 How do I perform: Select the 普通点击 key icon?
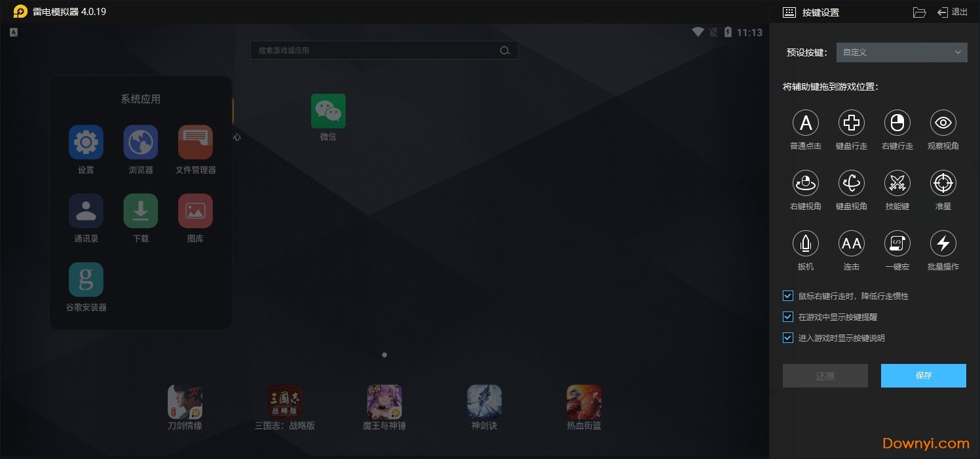click(x=805, y=123)
